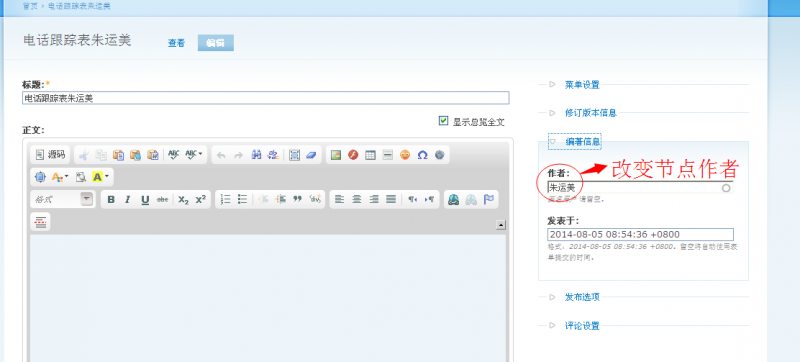Click the Unlink icon
This screenshot has width=800, height=362.
tap(471, 200)
